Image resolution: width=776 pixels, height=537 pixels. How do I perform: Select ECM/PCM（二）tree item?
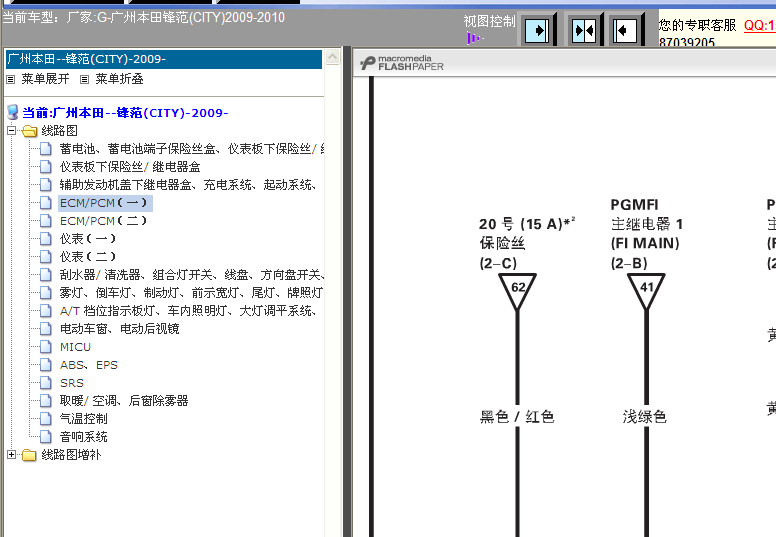[103, 221]
